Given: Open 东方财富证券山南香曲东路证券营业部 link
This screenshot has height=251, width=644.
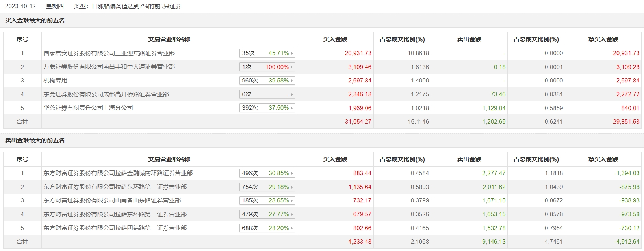Looking at the screenshot, I should click(112, 200).
